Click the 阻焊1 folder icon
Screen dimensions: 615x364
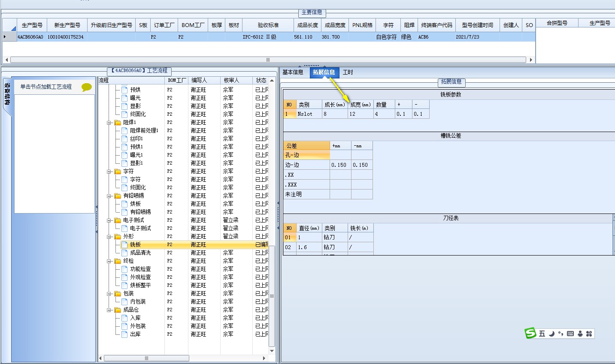(x=118, y=123)
